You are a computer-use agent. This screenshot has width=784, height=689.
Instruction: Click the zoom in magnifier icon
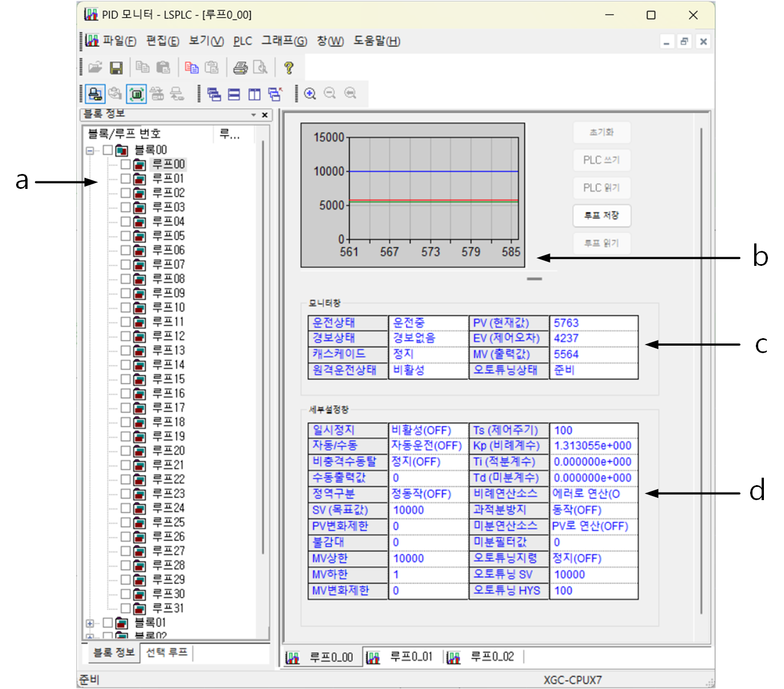310,94
